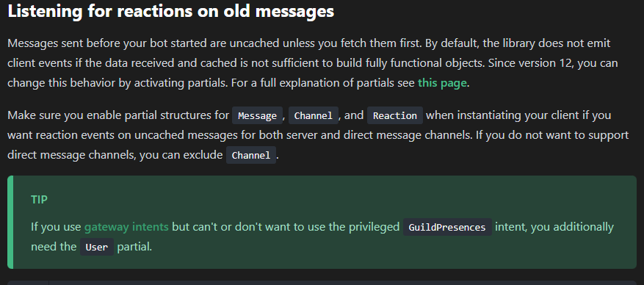The width and height of the screenshot is (644, 285).
Task: Open the 'this page' partials link
Action: (x=442, y=83)
